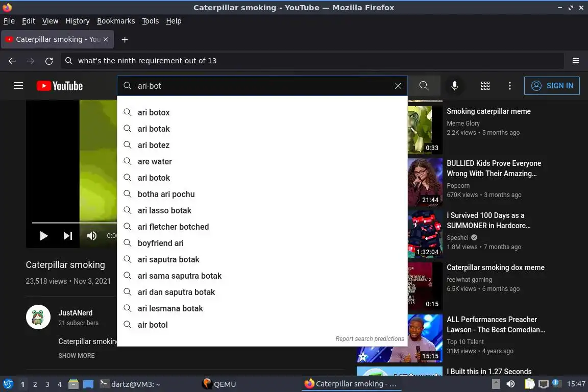Image resolution: width=588 pixels, height=392 pixels.
Task: Open 'ALL Performances Preacher Lawson' video
Action: pos(496,325)
